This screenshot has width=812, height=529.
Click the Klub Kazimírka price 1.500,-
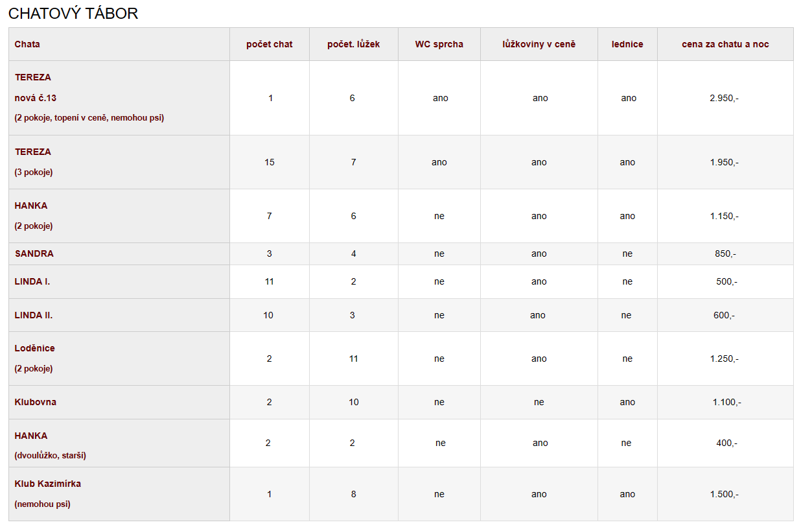pyautogui.click(x=725, y=494)
